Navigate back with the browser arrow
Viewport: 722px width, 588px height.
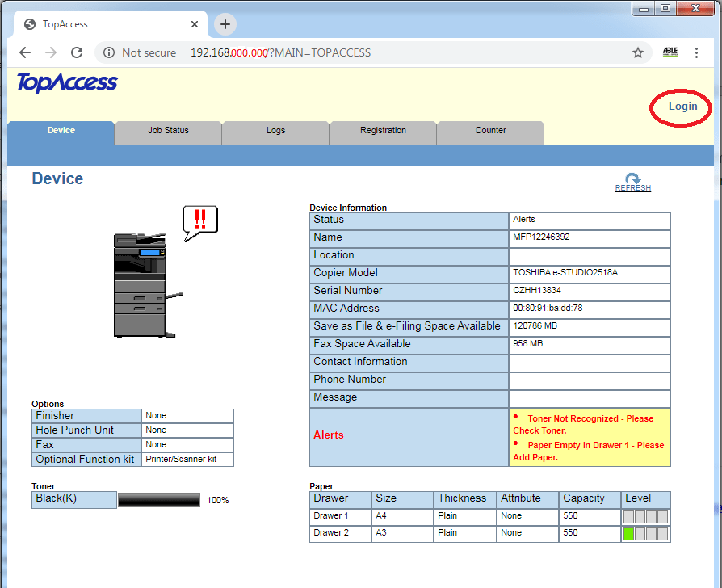click(24, 52)
